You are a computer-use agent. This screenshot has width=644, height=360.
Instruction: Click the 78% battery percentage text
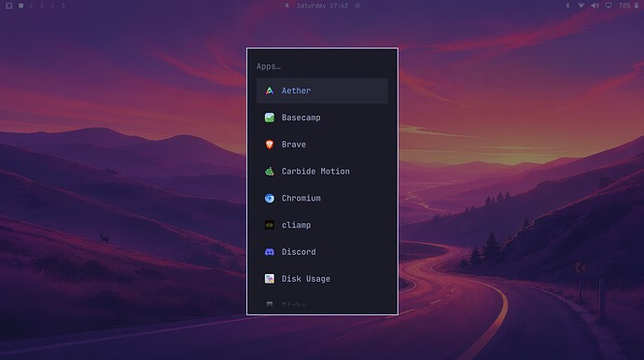click(624, 6)
